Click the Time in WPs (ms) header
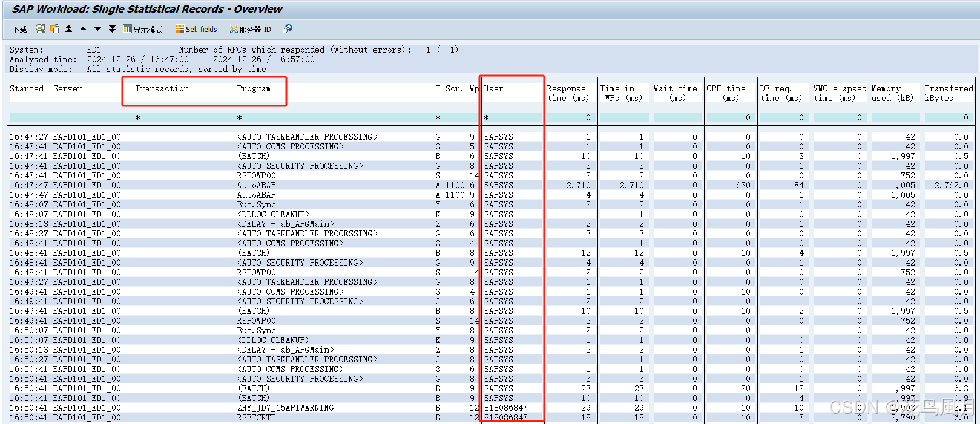The image size is (980, 424). 621,93
